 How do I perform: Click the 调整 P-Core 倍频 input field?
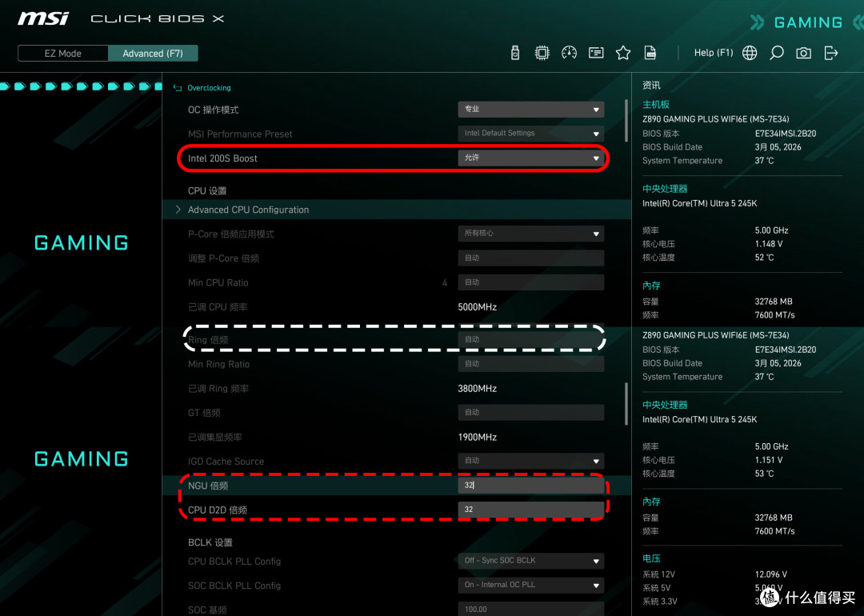[530, 258]
